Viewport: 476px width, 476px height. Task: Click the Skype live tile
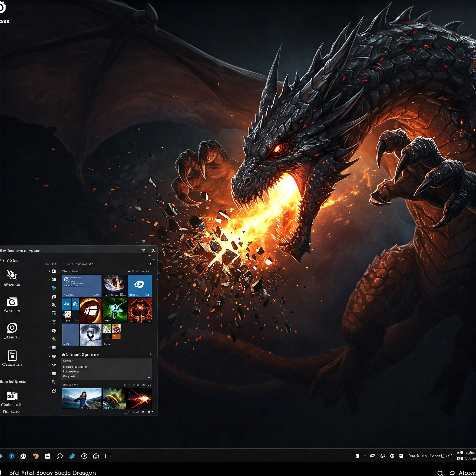click(140, 286)
